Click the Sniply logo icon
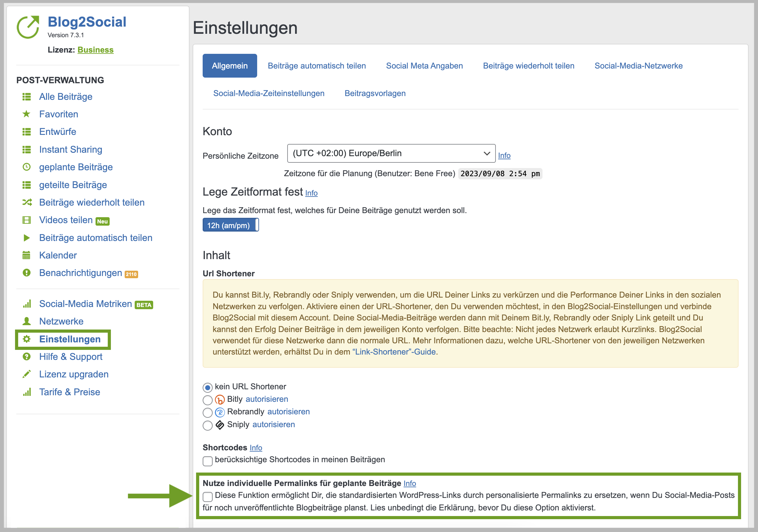This screenshot has height=532, width=758. tap(220, 425)
